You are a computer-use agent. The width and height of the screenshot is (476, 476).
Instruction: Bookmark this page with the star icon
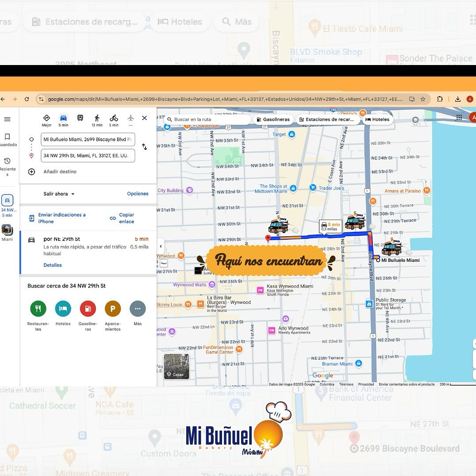423,99
